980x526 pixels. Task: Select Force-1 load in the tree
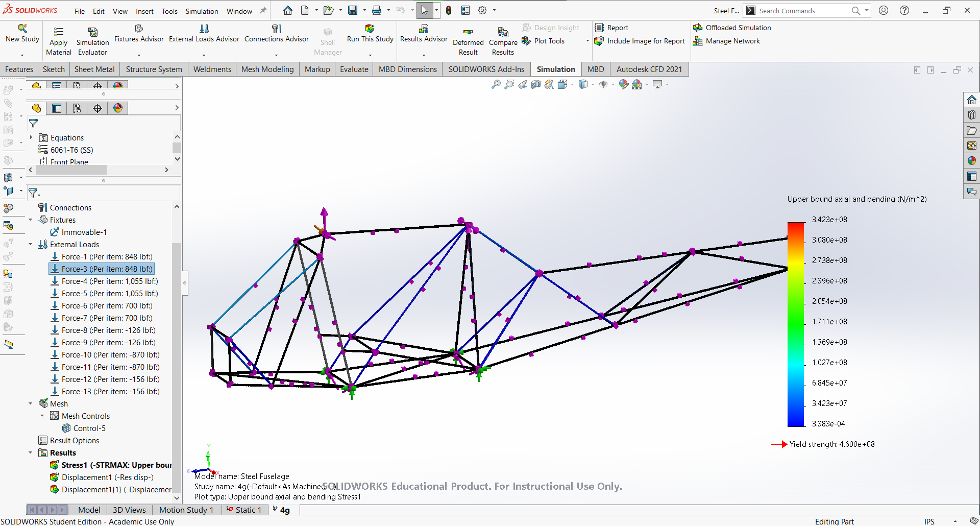coord(102,257)
